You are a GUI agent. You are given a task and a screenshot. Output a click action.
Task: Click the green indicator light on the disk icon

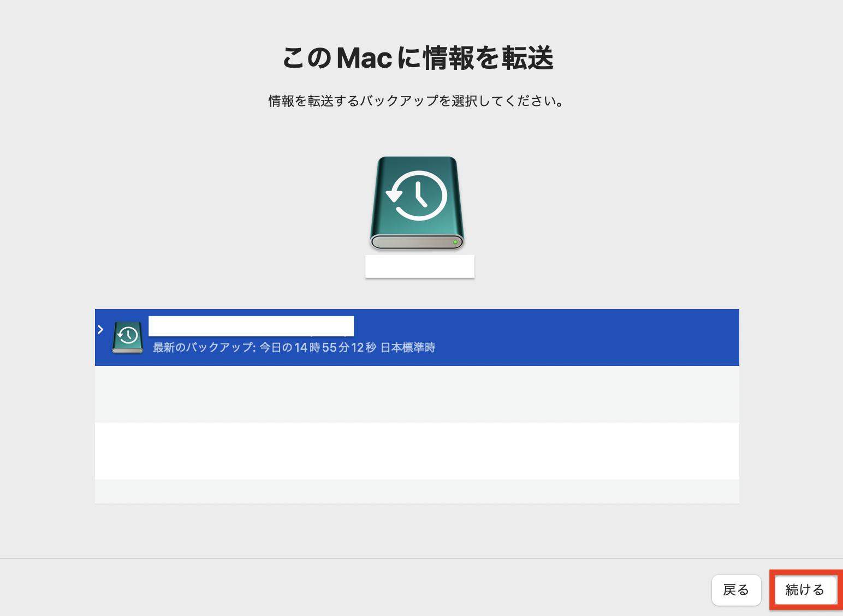pyautogui.click(x=455, y=240)
